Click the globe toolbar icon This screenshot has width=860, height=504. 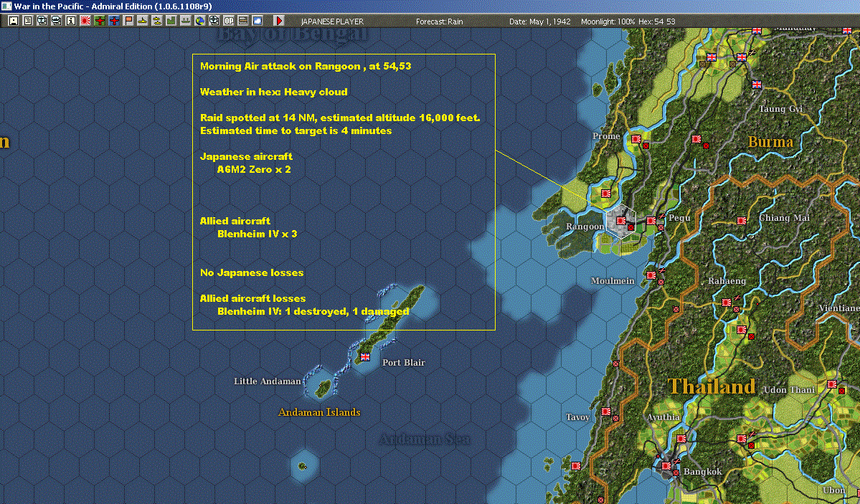[199, 21]
